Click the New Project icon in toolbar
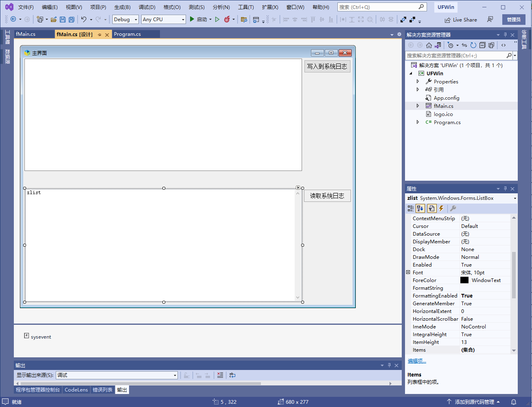This screenshot has width=532, height=407. click(40, 19)
